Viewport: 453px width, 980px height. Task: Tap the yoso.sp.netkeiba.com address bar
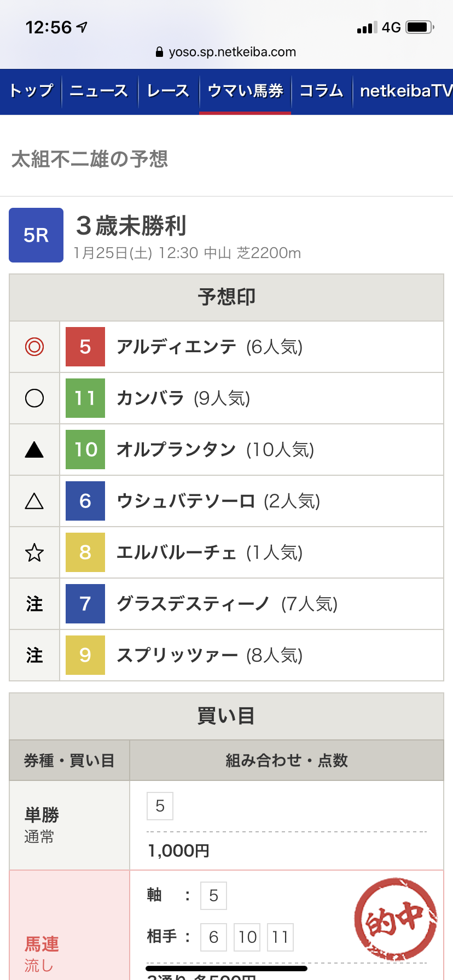pyautogui.click(x=226, y=52)
